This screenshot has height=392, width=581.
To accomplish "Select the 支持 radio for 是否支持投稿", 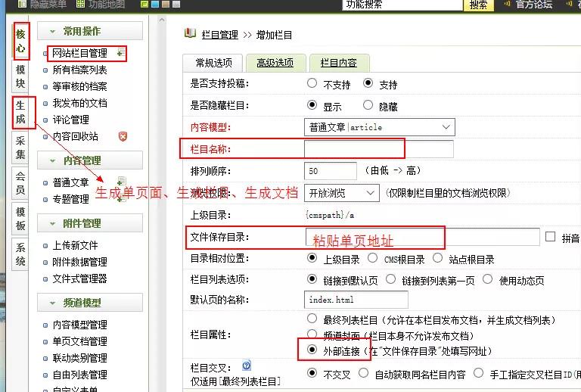I will coord(368,83).
